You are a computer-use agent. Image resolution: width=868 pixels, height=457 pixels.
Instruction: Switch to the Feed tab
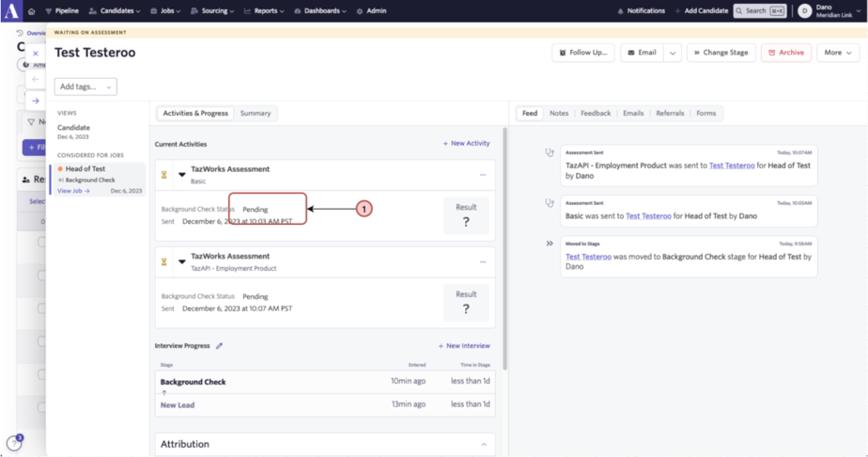point(530,113)
